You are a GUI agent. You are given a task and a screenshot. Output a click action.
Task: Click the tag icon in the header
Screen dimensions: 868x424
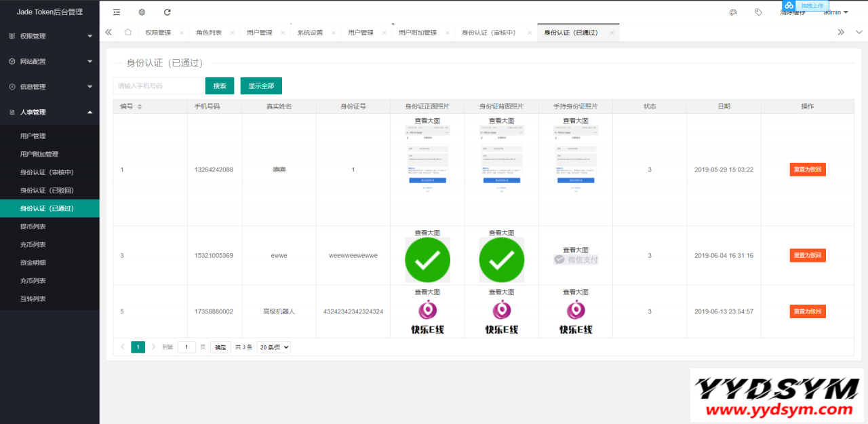click(x=758, y=12)
